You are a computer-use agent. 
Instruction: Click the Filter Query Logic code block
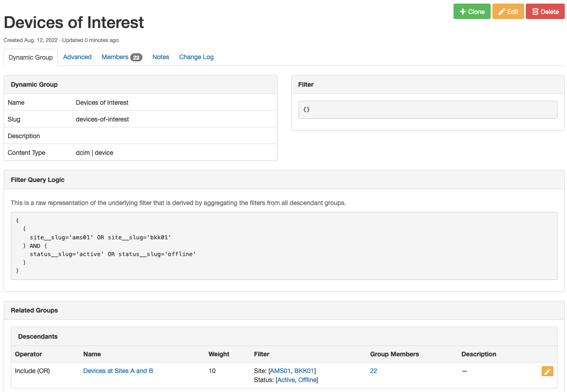click(x=284, y=246)
